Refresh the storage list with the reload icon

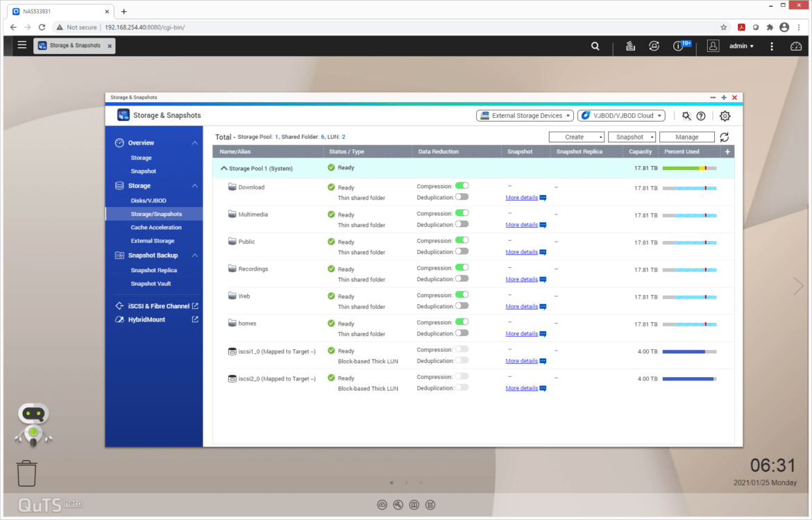click(x=724, y=137)
